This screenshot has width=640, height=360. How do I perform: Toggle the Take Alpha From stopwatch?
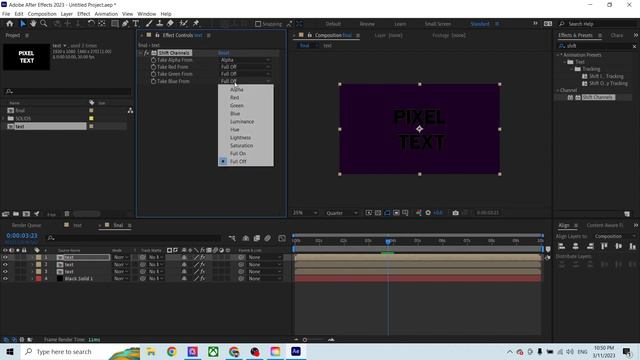click(153, 60)
